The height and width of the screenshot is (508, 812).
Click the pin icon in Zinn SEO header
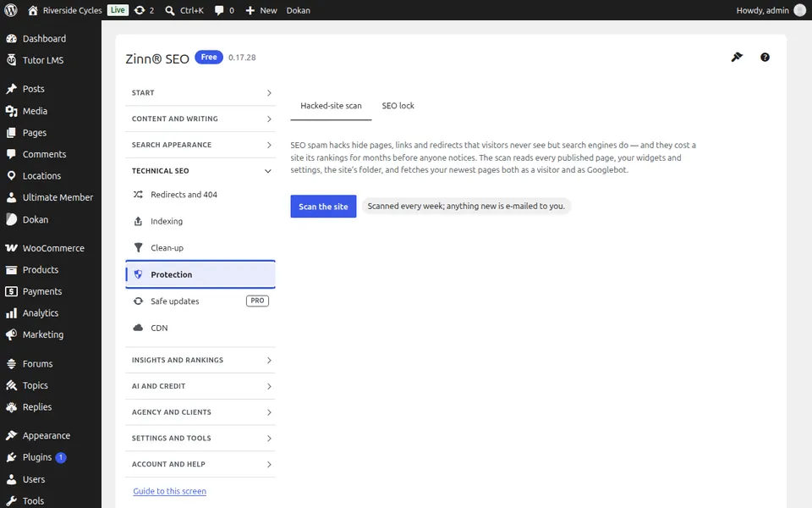pyautogui.click(x=737, y=57)
